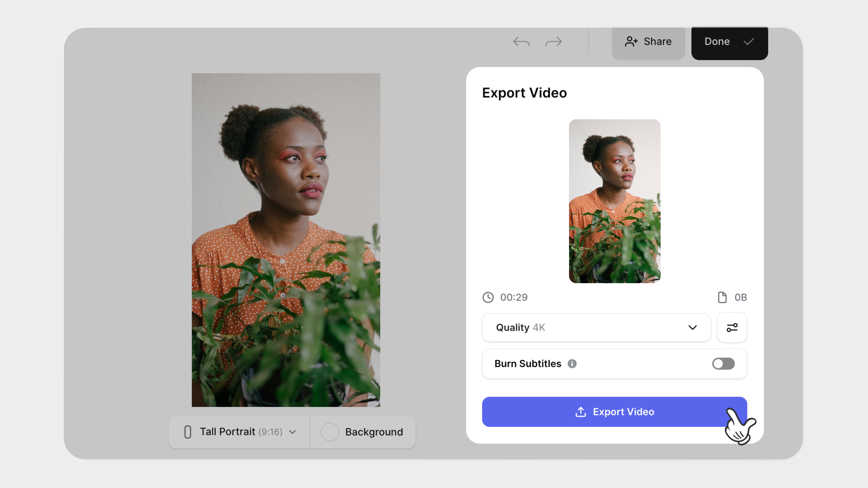Viewport: 868px width, 488px height.
Task: Pick a Background color swatch
Action: (x=329, y=432)
